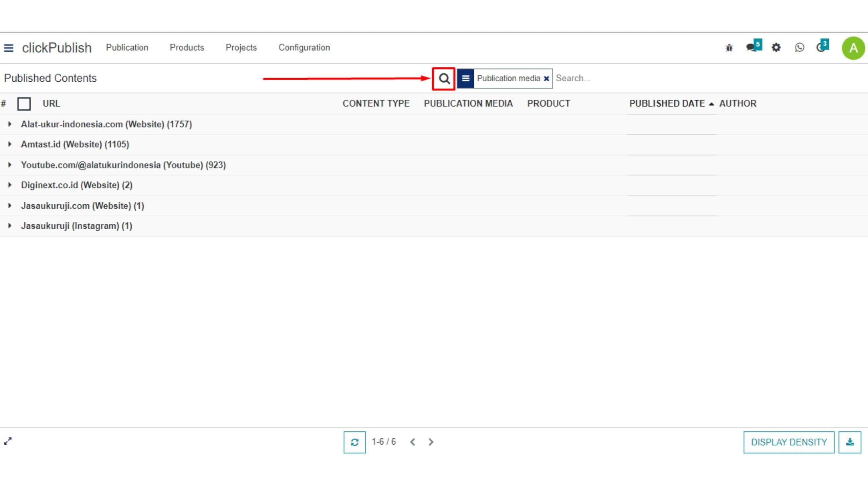Remove the Publication media filter tag
868x488 pixels.
click(x=546, y=79)
